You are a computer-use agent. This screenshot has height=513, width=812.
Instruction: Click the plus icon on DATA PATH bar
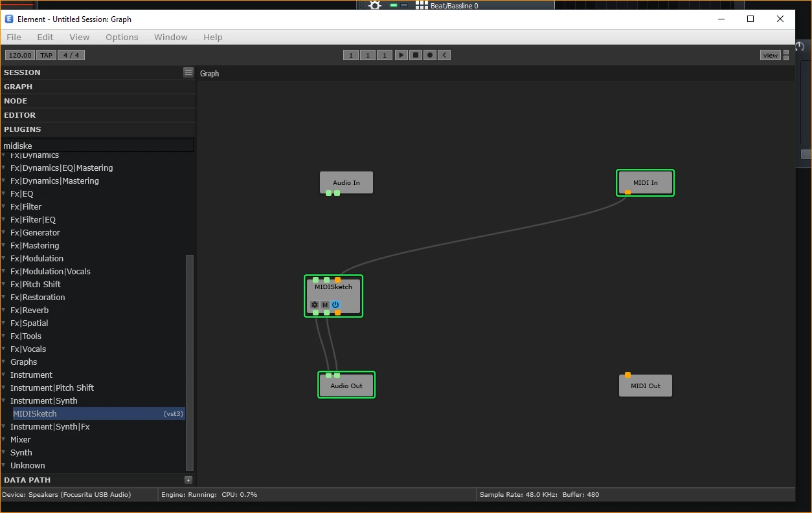188,480
